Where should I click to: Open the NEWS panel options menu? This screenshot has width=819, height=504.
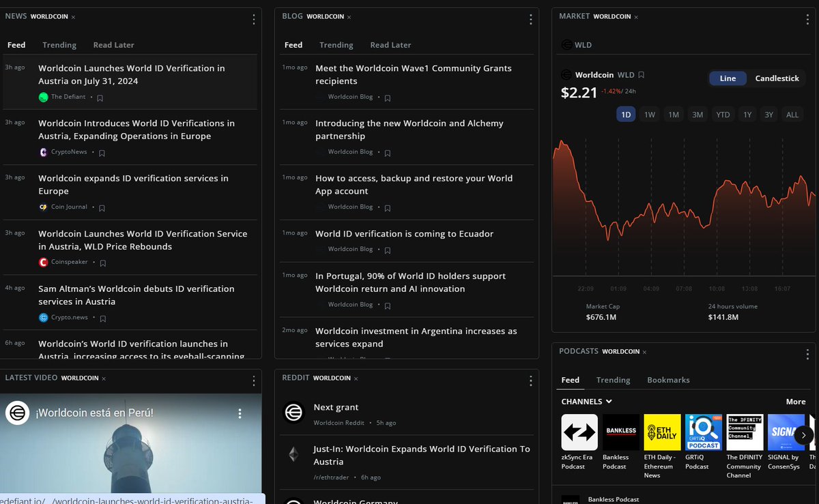point(253,19)
